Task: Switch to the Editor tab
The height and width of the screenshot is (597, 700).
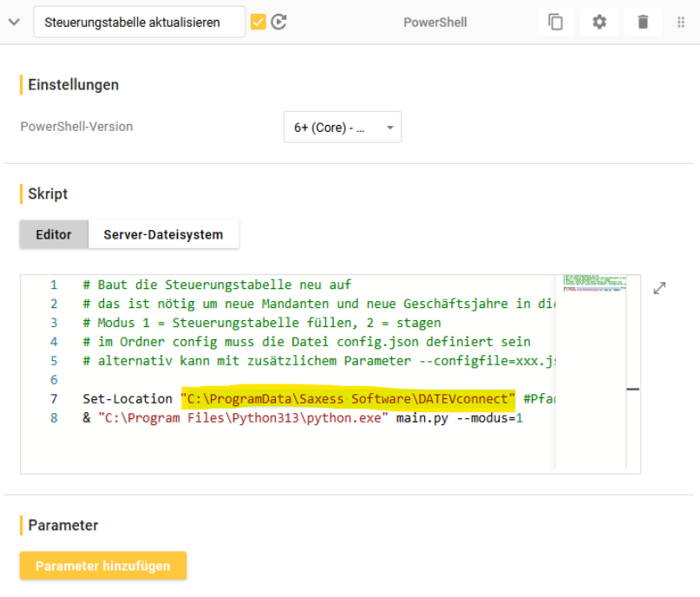Action: 54,234
